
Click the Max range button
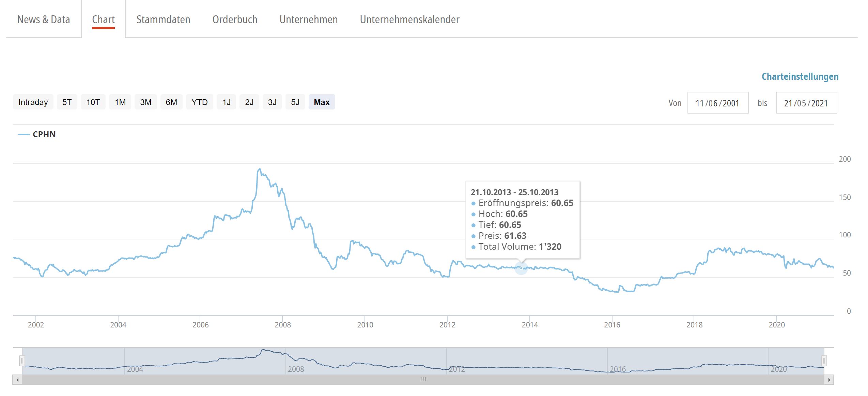[322, 102]
